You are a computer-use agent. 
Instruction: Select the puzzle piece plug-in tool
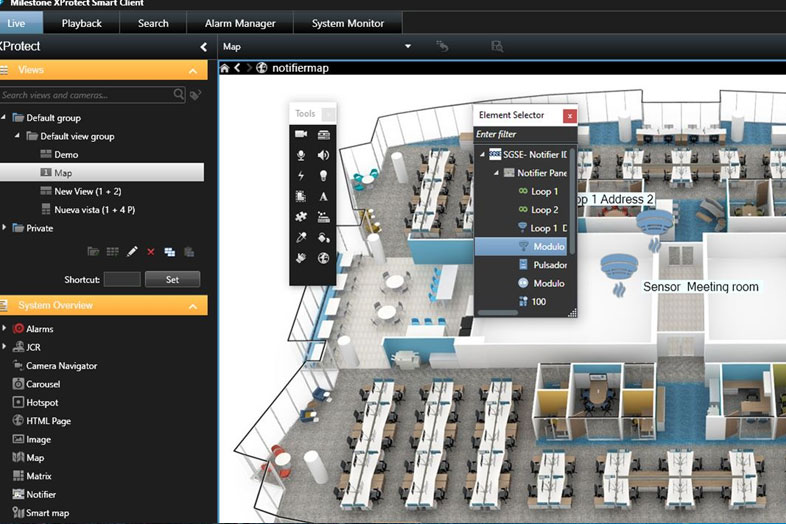pyautogui.click(x=301, y=217)
